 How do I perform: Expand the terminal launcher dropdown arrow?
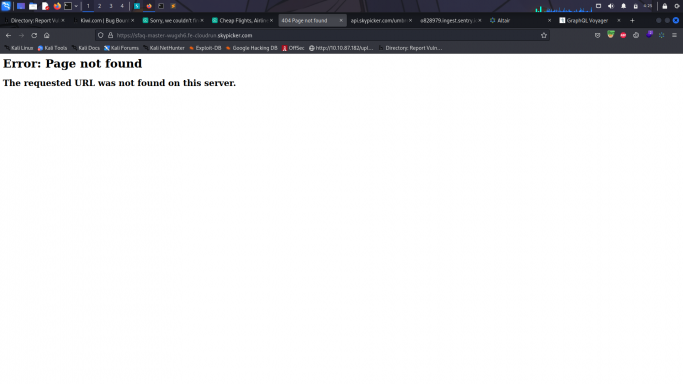[76, 6]
